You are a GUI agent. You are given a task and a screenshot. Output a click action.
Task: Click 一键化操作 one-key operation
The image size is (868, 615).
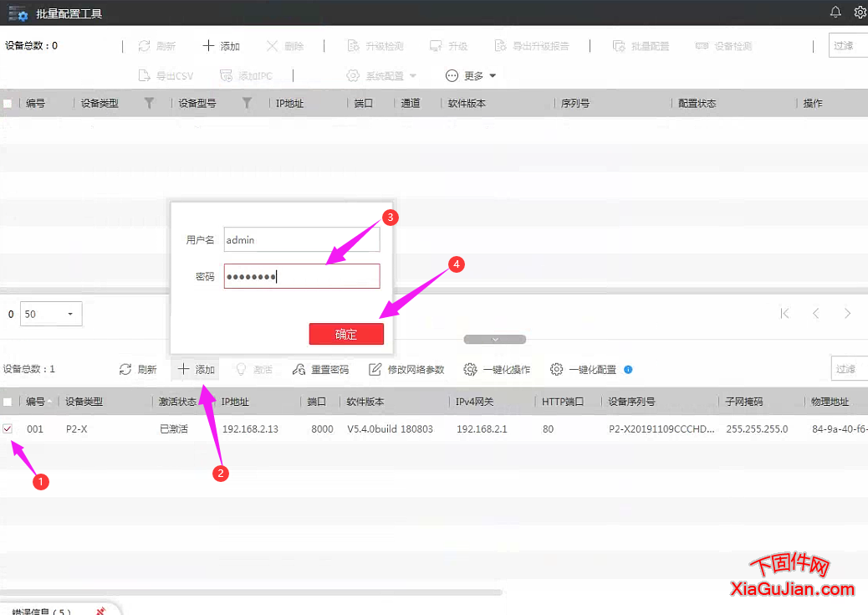[497, 370]
